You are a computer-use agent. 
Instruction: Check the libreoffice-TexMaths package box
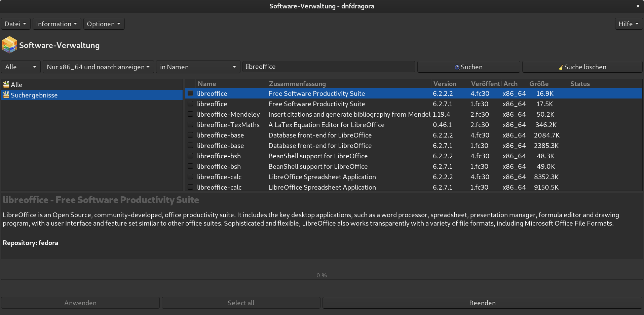190,124
